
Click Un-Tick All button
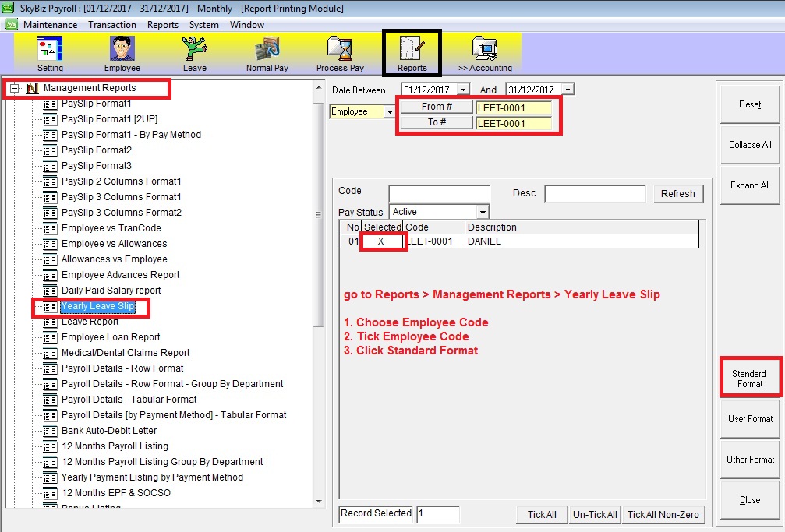point(596,514)
